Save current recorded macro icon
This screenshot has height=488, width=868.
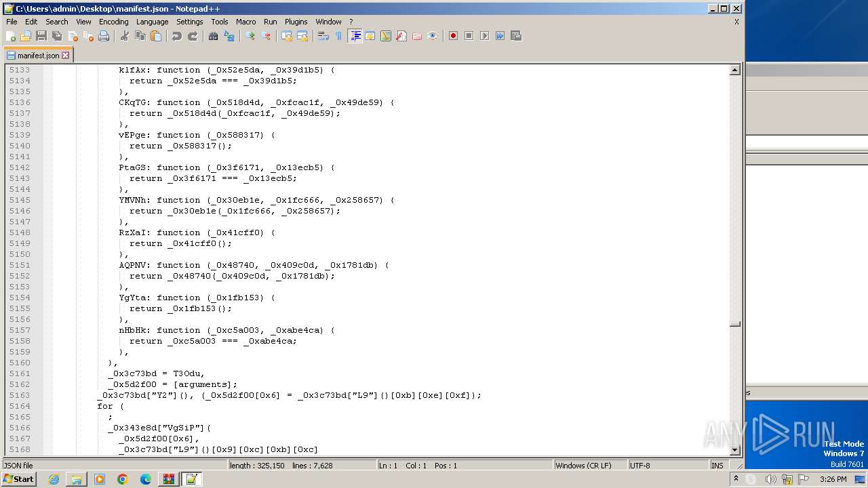pyautogui.click(x=516, y=36)
